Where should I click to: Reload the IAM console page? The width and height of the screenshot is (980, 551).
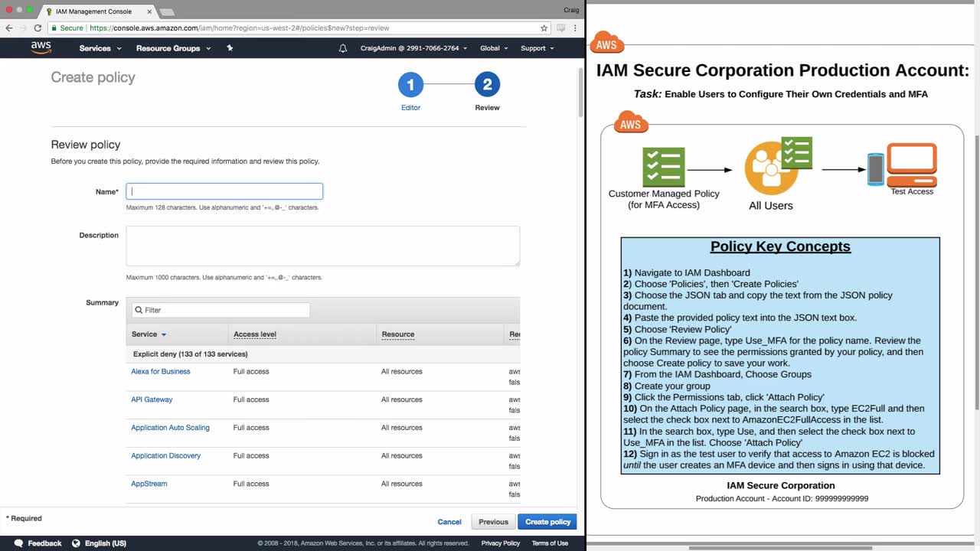tap(38, 28)
